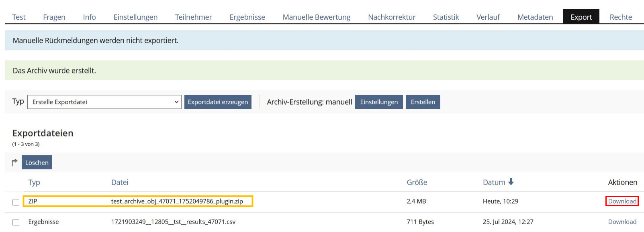This screenshot has width=644, height=232.
Task: Click the select-all arrow icon beside Löschen
Action: pyautogui.click(x=15, y=162)
